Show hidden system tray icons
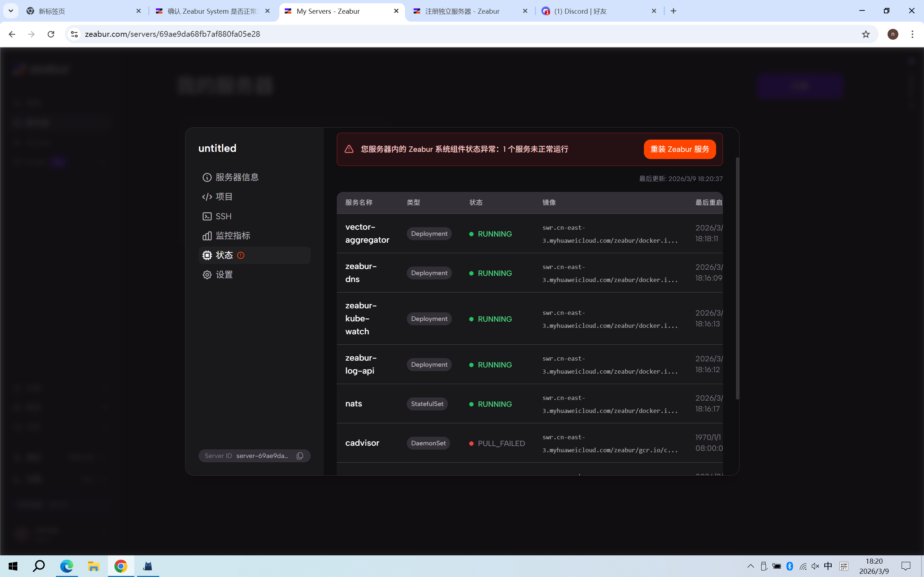The image size is (924, 577). point(750,566)
